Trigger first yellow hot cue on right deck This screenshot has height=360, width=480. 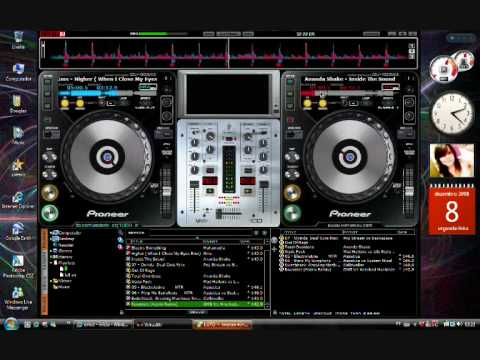tap(307, 103)
